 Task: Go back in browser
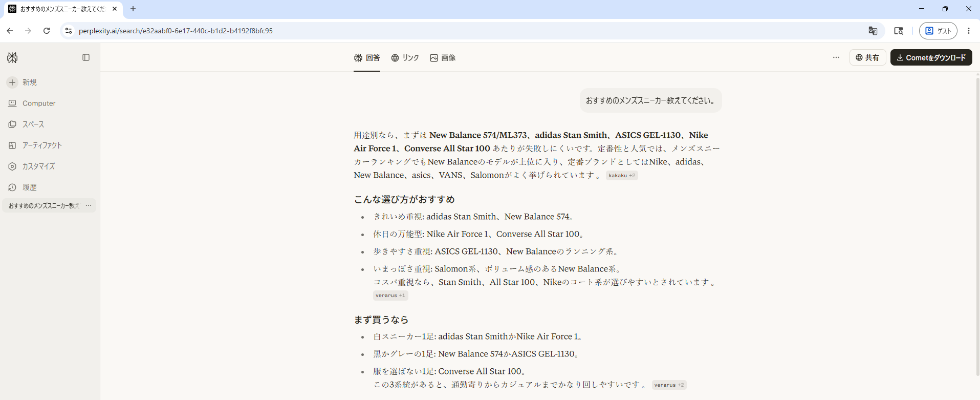coord(10,31)
